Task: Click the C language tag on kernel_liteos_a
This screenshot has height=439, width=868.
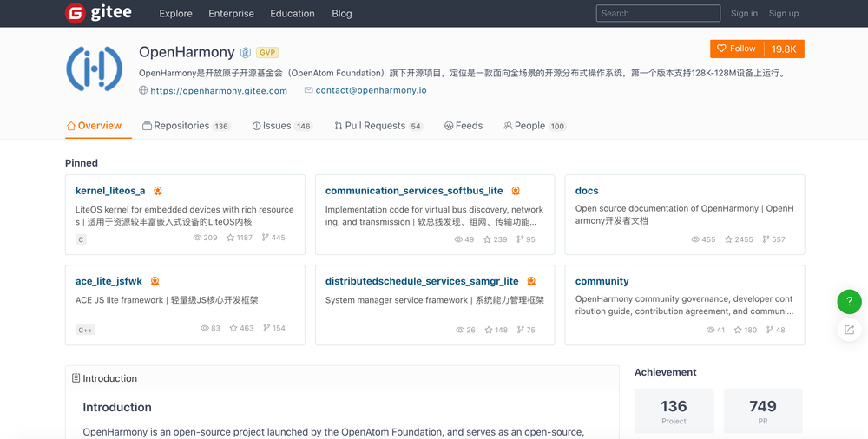Action: pos(81,239)
